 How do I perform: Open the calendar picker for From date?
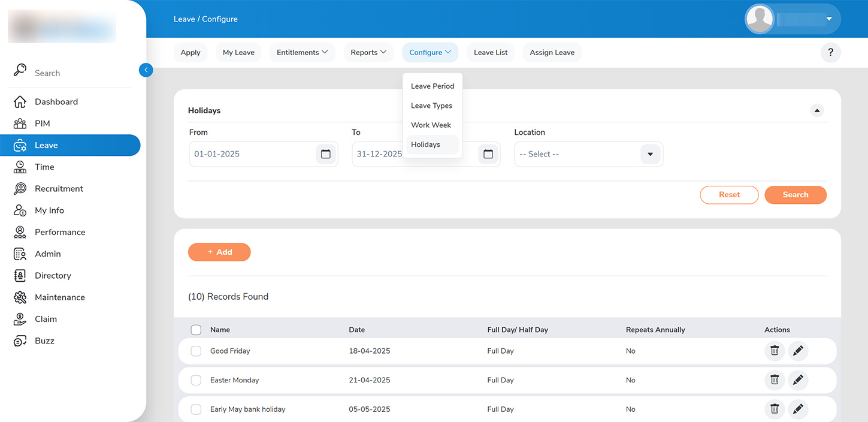[325, 154]
